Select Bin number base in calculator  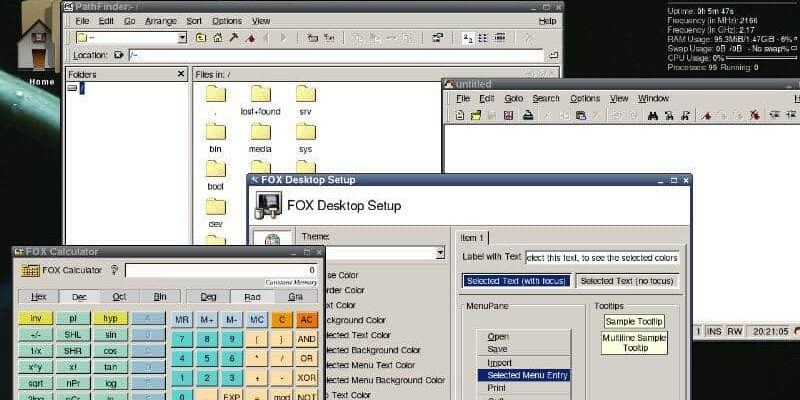point(160,296)
